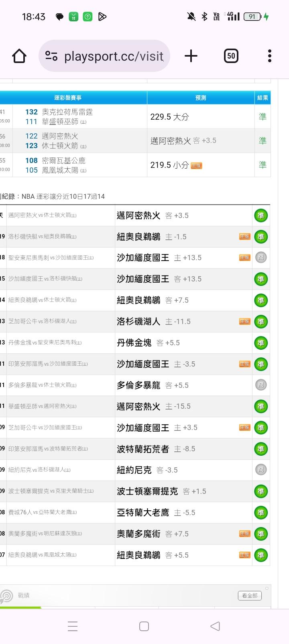Click matchup 聖安東尼奧馬刺 vs 沙加緬度國王
The width and height of the screenshot is (289, 644).
pyautogui.click(x=51, y=258)
